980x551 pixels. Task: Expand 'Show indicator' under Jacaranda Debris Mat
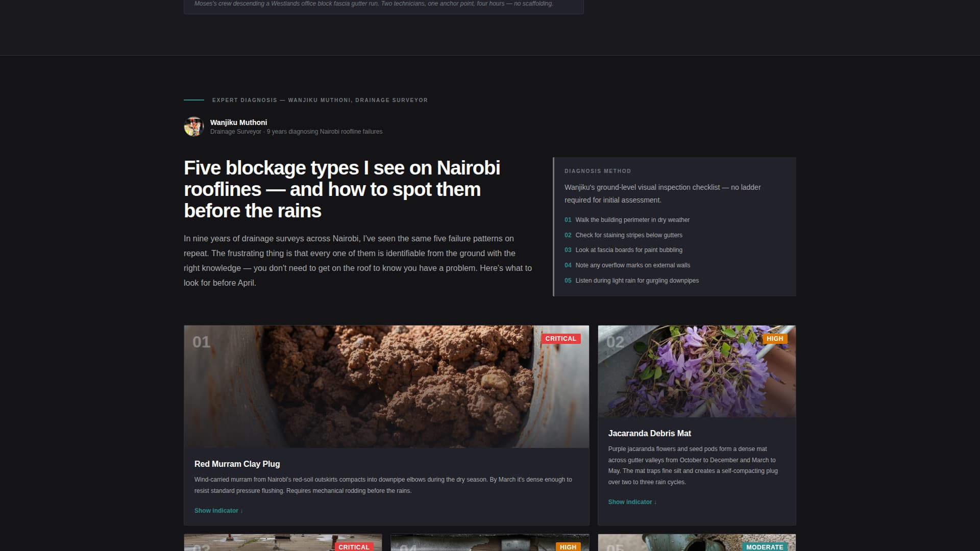[632, 502]
